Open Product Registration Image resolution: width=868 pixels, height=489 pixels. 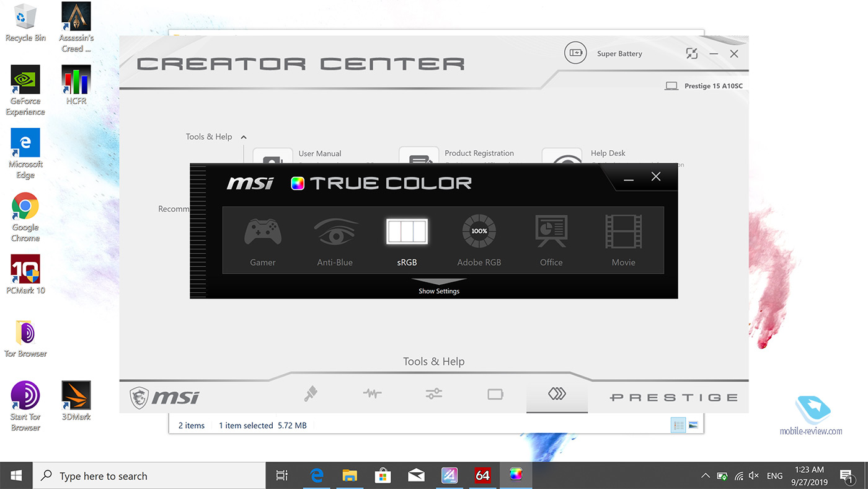(479, 153)
